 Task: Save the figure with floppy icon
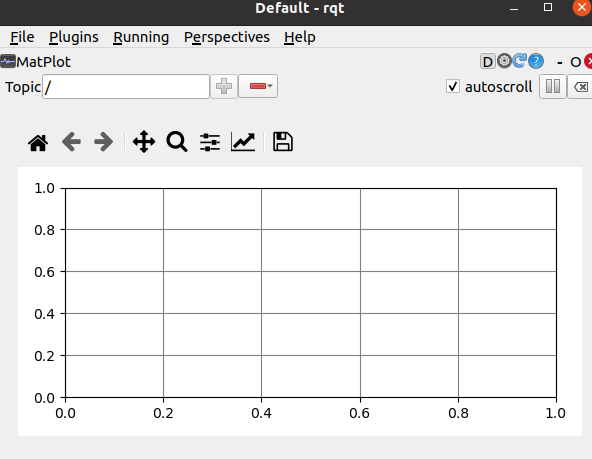click(x=283, y=142)
